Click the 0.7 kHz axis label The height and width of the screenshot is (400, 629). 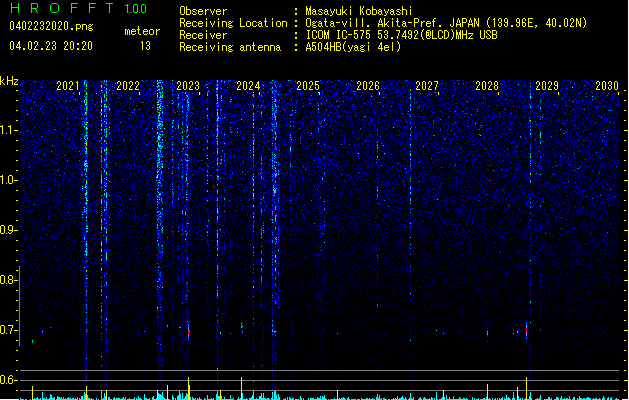[8, 330]
